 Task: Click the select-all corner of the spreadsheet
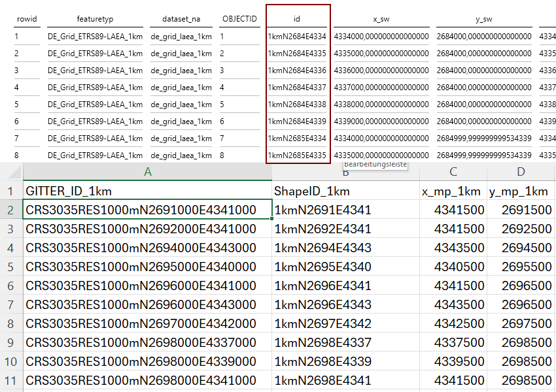pos(11,172)
